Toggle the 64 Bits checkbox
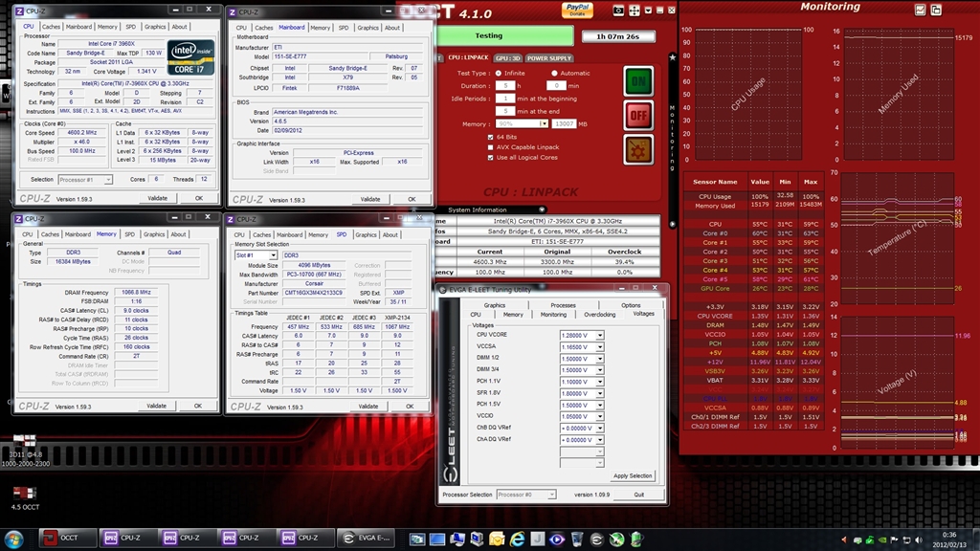 click(489, 136)
